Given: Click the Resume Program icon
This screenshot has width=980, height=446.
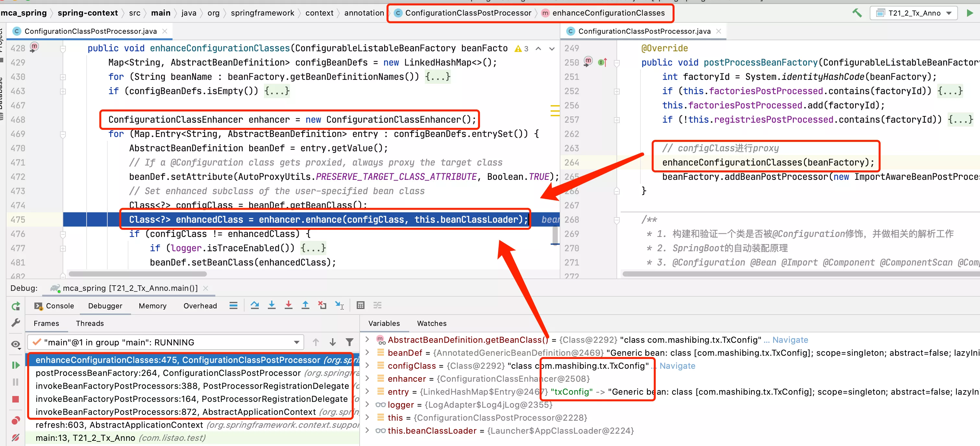Looking at the screenshot, I should pos(16,365).
